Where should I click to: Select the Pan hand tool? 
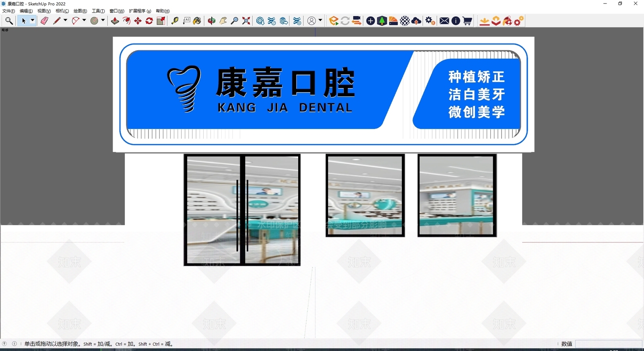coord(223,21)
